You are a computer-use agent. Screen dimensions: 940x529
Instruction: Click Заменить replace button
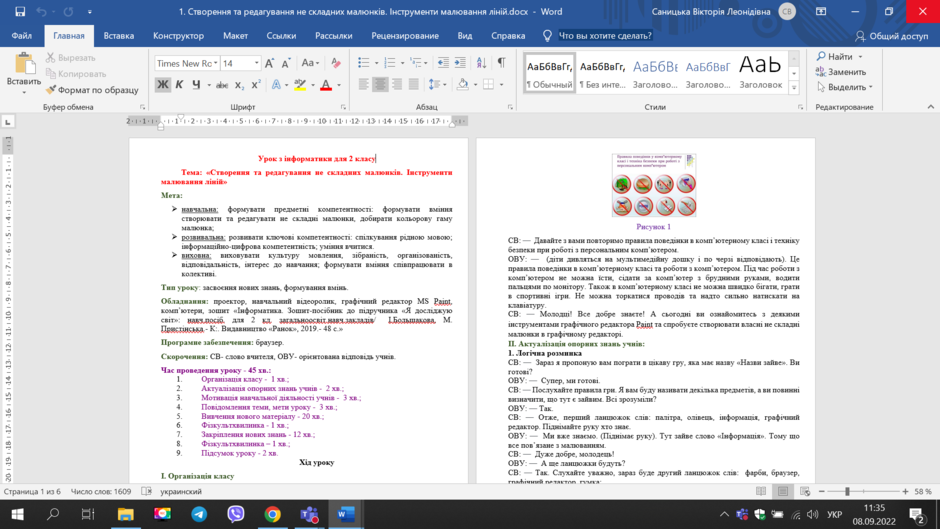click(840, 72)
